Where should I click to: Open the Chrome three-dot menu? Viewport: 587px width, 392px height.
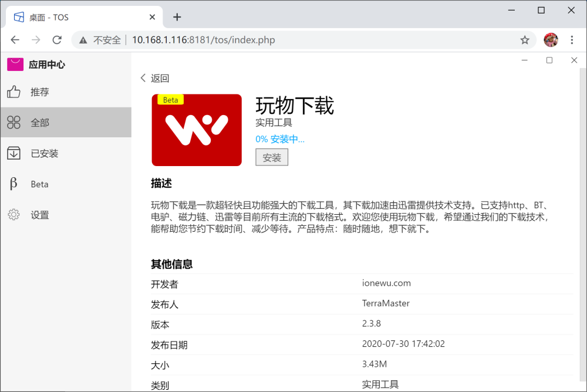tap(572, 40)
